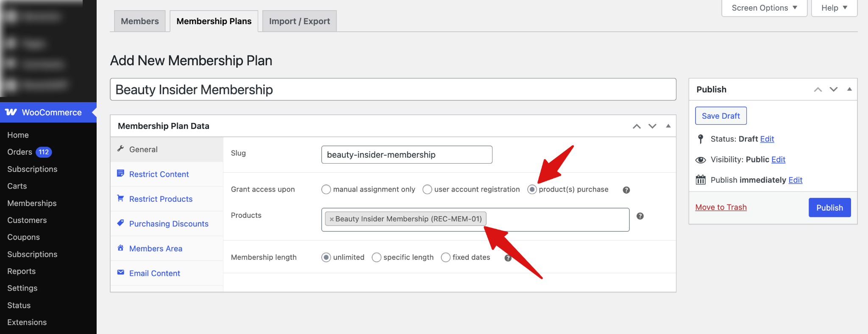Screen dimensions: 868x334
Task: Select user account registration radio button
Action: [x=427, y=189]
